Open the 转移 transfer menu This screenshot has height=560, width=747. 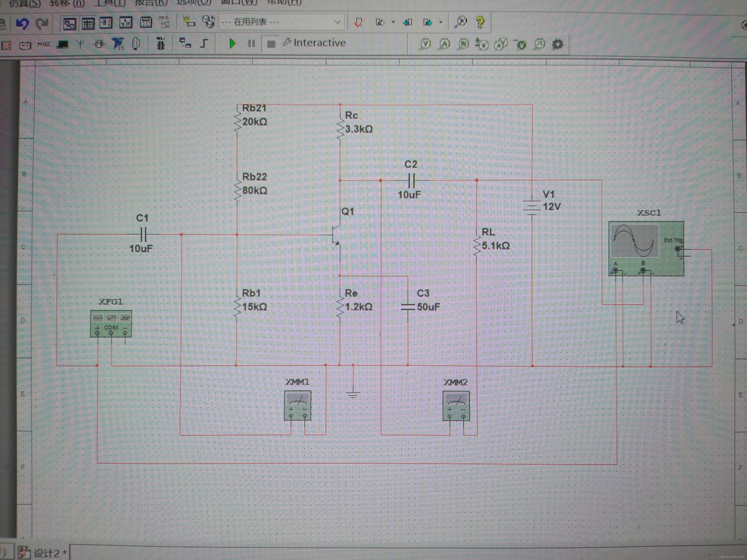(x=67, y=3)
